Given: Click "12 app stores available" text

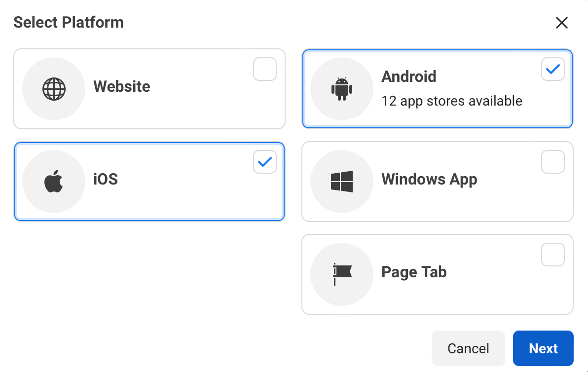Looking at the screenshot, I should [x=452, y=101].
